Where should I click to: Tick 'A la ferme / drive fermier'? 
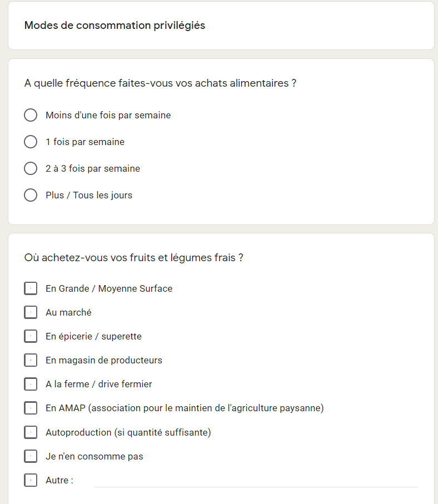(31, 384)
